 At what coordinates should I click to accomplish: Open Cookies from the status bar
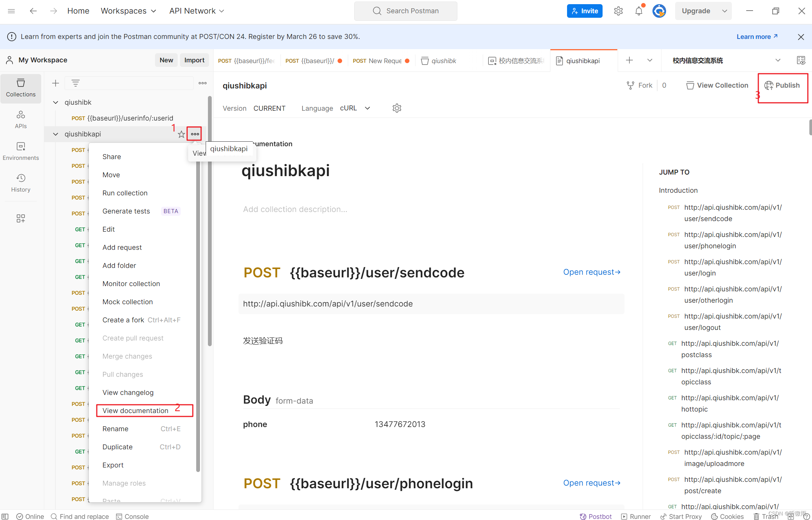[x=727, y=516]
